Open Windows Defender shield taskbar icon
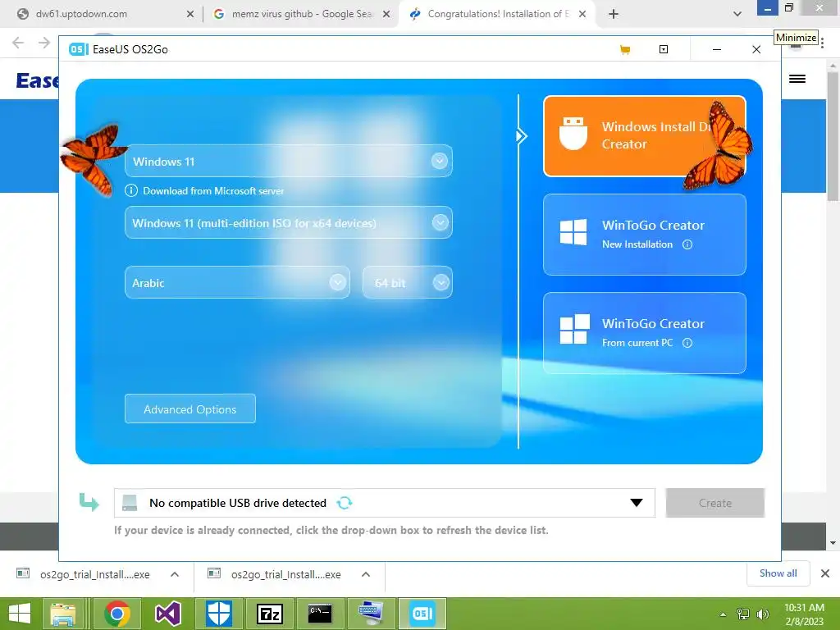840x630 pixels. (x=218, y=614)
